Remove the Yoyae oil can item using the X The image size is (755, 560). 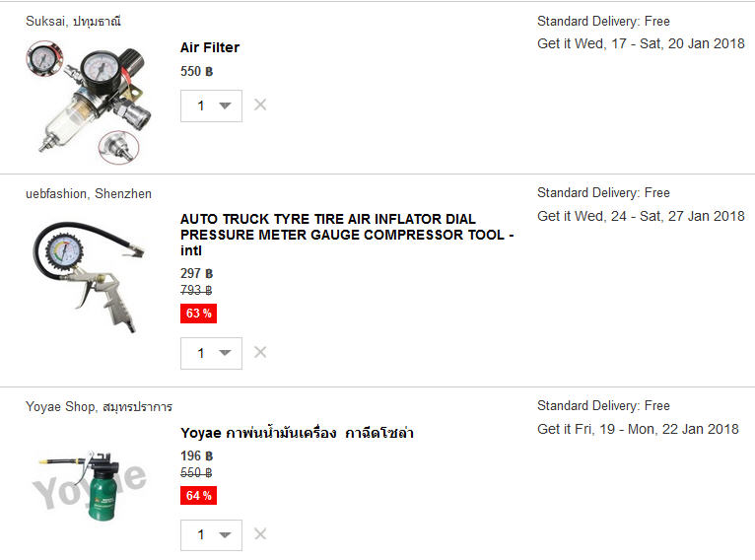pos(260,533)
